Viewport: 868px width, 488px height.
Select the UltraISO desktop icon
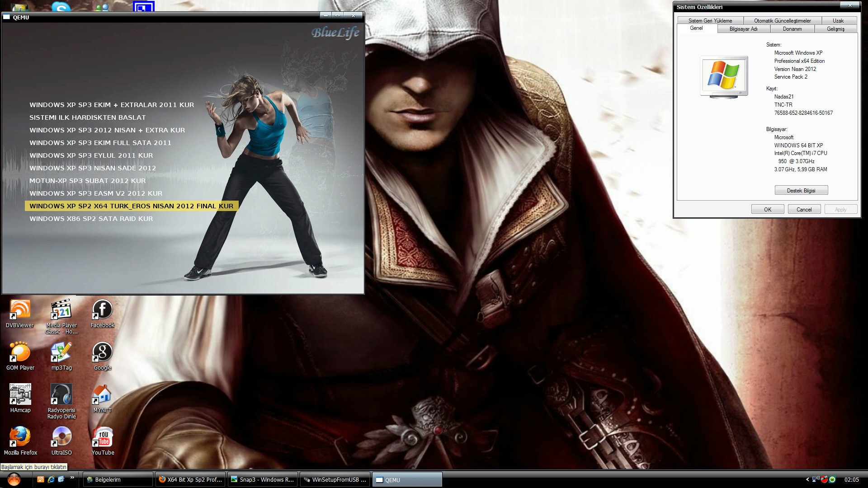click(x=61, y=441)
